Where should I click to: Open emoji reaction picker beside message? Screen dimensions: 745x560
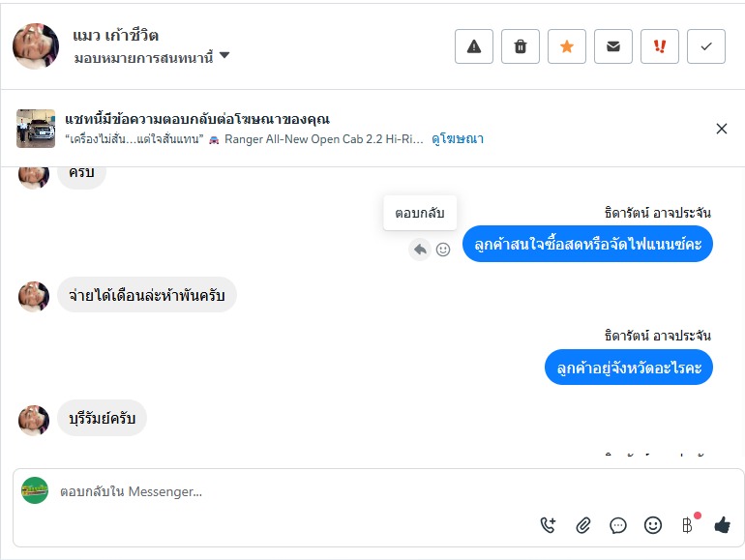[x=443, y=250]
